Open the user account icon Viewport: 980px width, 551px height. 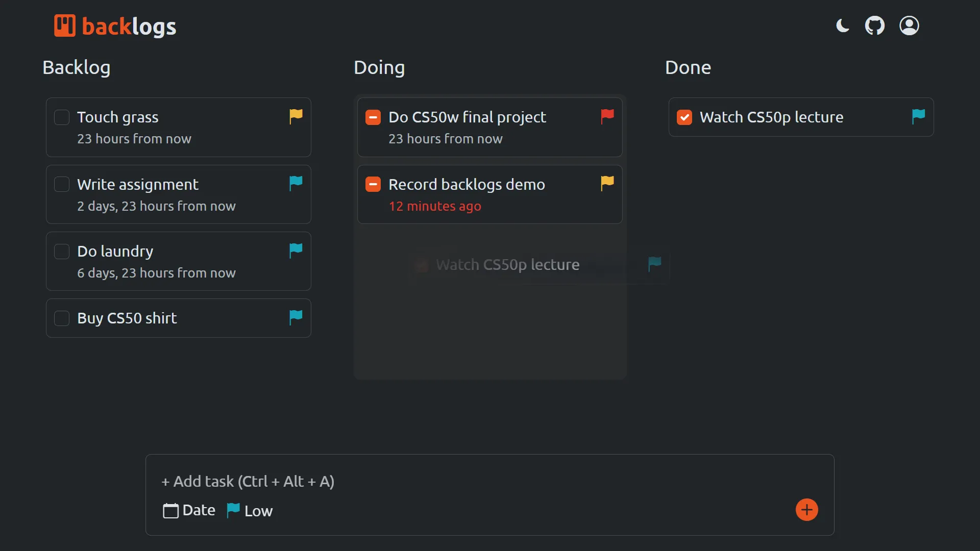click(x=909, y=26)
